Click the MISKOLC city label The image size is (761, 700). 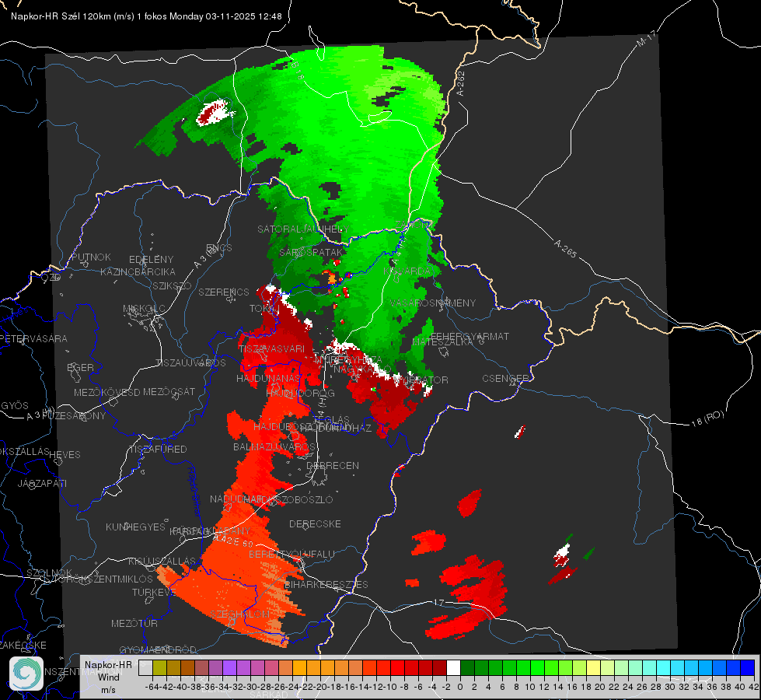(x=144, y=309)
